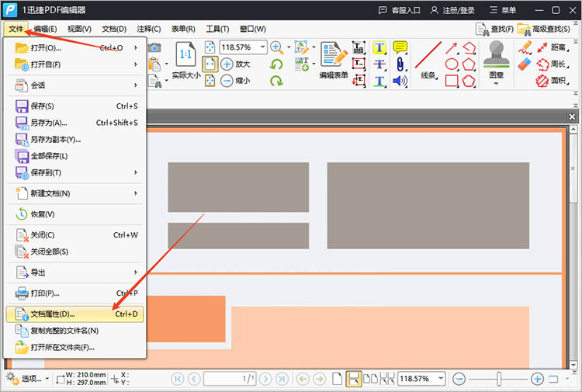Open bottom zoom level dropdown
This screenshot has width=582, height=392.
pos(441,379)
